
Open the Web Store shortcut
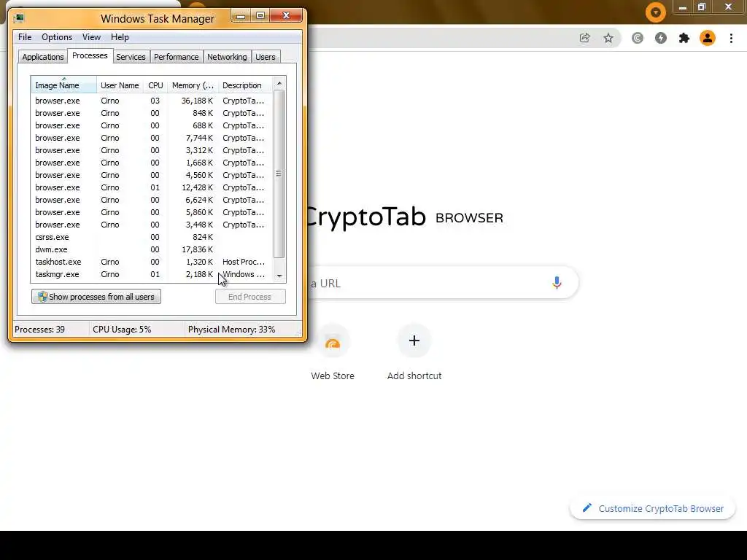click(x=333, y=352)
